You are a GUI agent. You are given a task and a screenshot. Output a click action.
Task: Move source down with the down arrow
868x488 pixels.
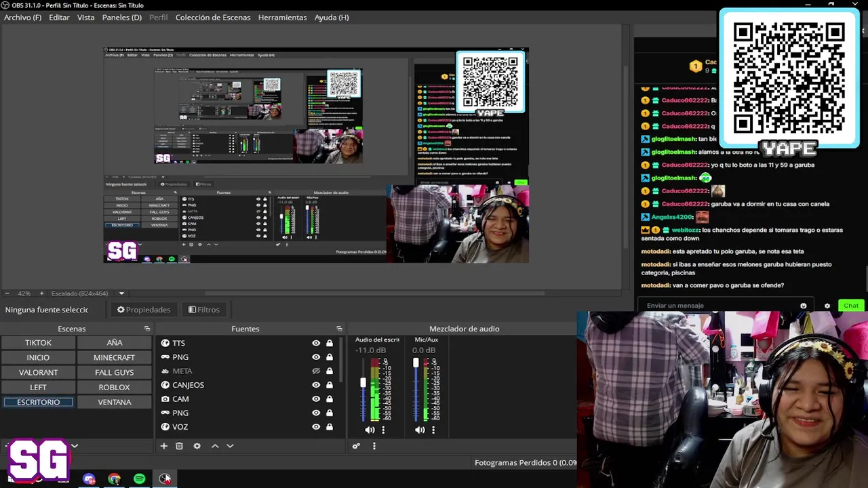(230, 446)
